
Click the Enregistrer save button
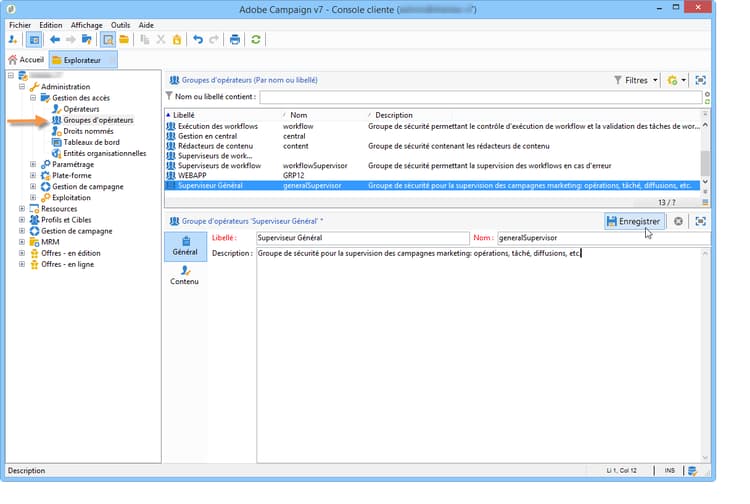pos(634,221)
